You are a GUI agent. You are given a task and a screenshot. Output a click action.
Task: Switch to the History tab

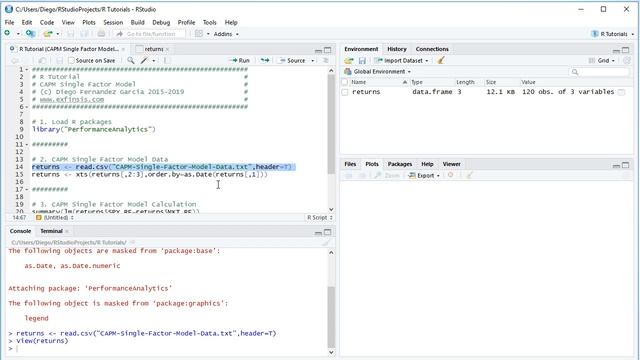(x=397, y=49)
